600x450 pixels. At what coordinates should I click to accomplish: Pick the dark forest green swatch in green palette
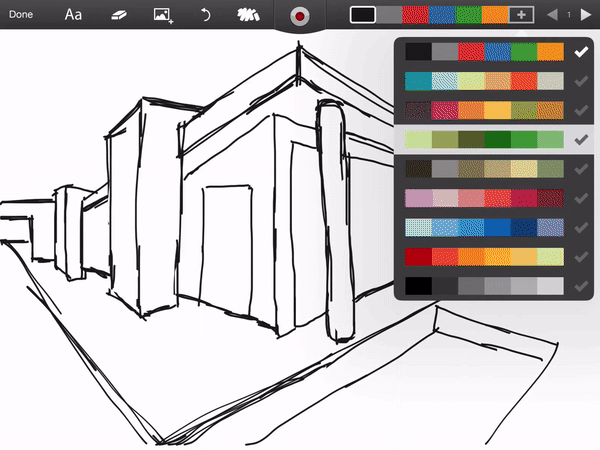pyautogui.click(x=497, y=140)
